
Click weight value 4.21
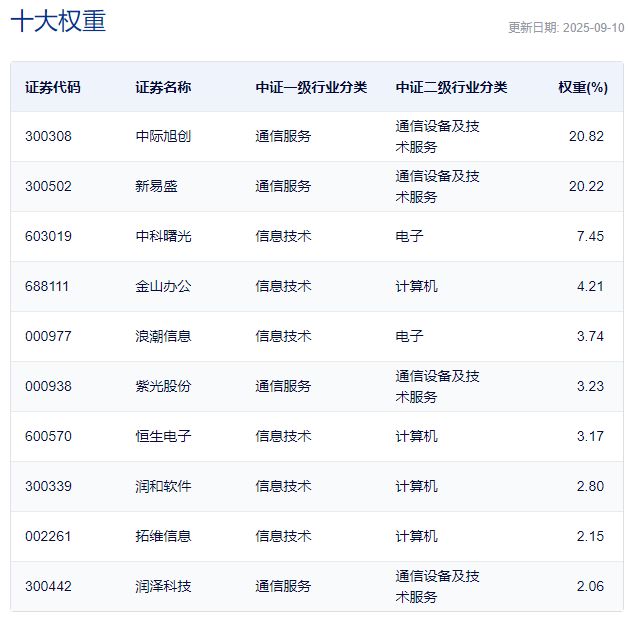pos(590,286)
